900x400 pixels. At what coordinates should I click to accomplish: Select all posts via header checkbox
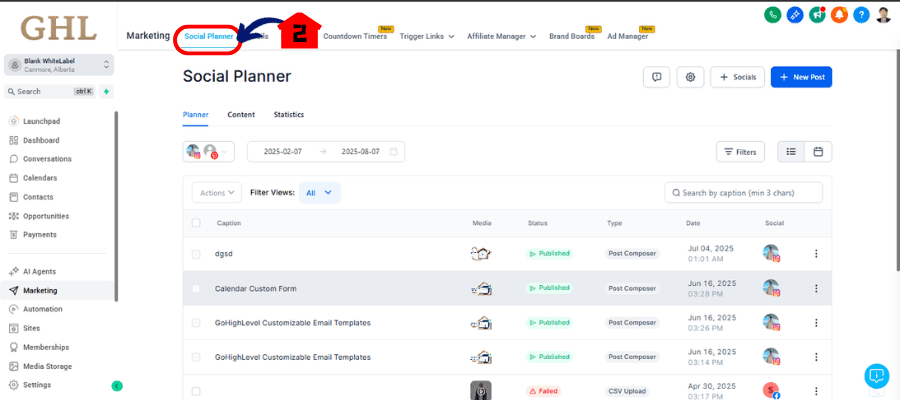pyautogui.click(x=196, y=223)
